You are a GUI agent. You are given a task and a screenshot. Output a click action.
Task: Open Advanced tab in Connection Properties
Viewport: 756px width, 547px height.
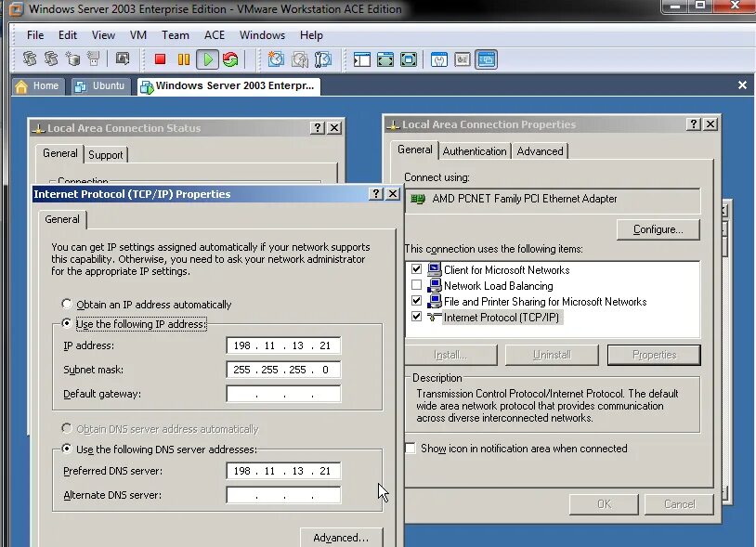click(540, 151)
